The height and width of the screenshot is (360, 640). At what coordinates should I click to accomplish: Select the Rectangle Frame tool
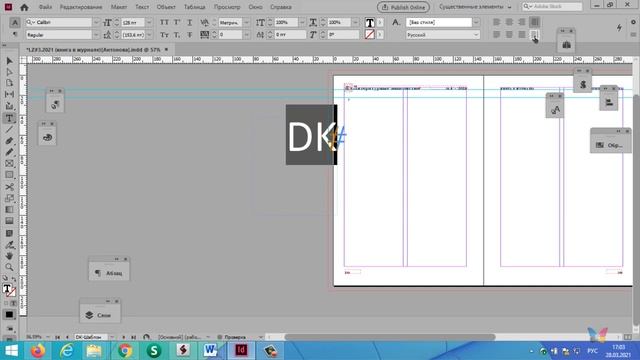coord(9,164)
